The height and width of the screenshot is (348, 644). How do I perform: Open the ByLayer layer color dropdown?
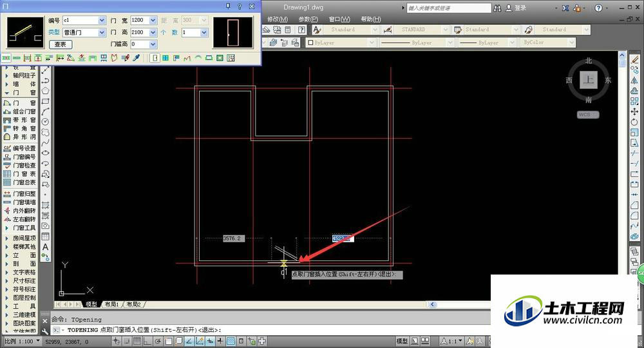(341, 43)
